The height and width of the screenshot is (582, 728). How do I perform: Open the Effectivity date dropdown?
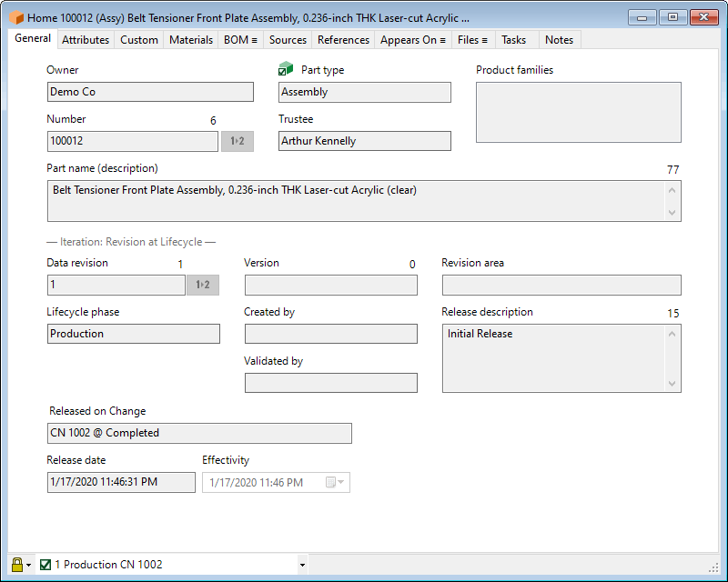[x=341, y=482]
